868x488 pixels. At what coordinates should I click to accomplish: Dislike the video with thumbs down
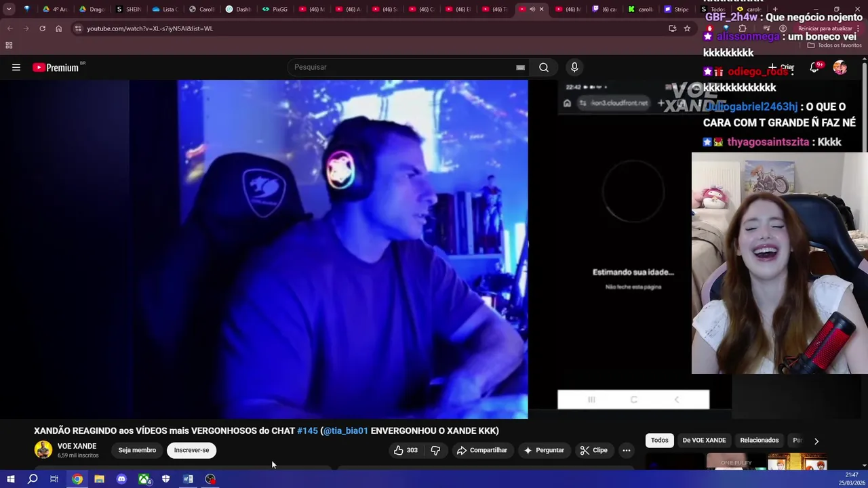pyautogui.click(x=435, y=450)
